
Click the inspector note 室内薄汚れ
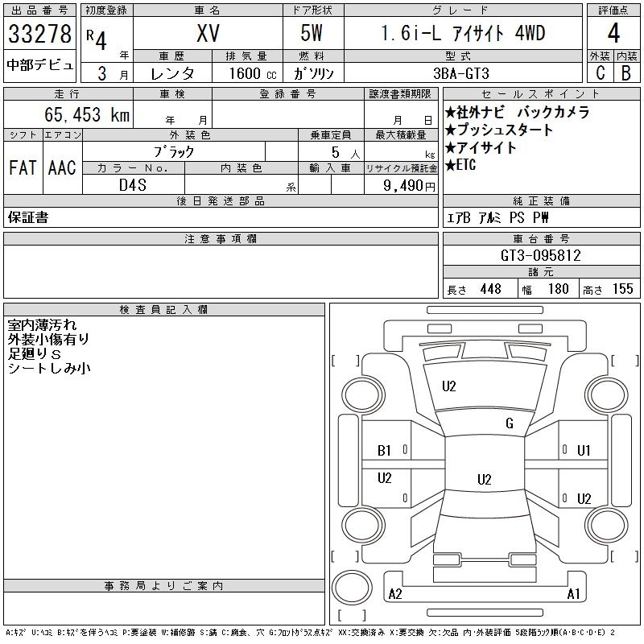pyautogui.click(x=42, y=325)
